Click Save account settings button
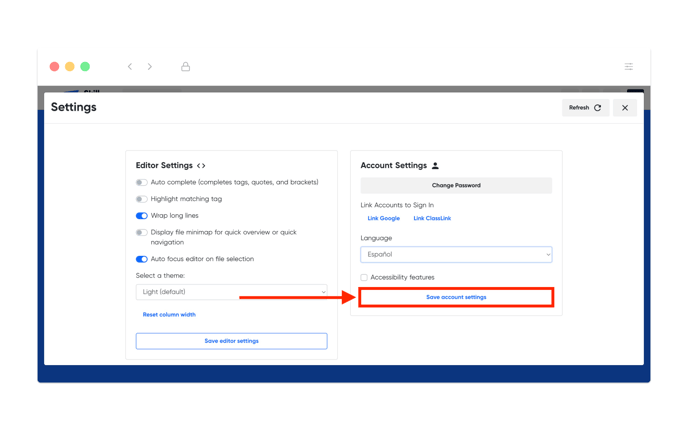 [x=456, y=297]
